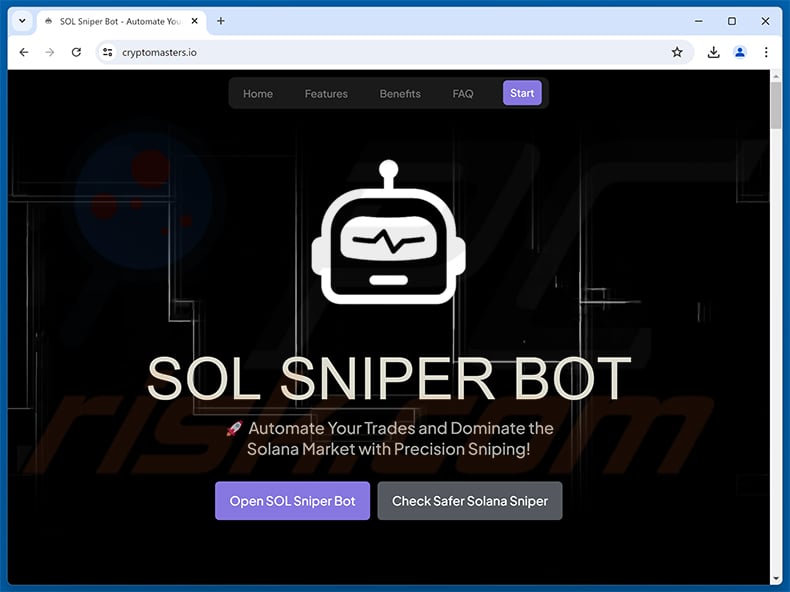The height and width of the screenshot is (592, 790).
Task: Click the robot head logo
Action: (x=388, y=232)
